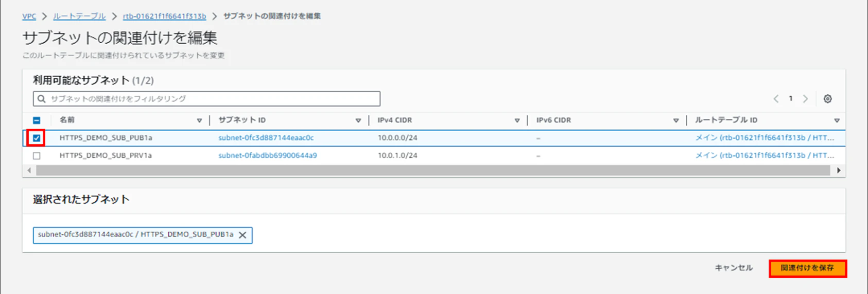The height and width of the screenshot is (294, 868).
Task: Click 関連付けを保存 button
Action: [807, 268]
